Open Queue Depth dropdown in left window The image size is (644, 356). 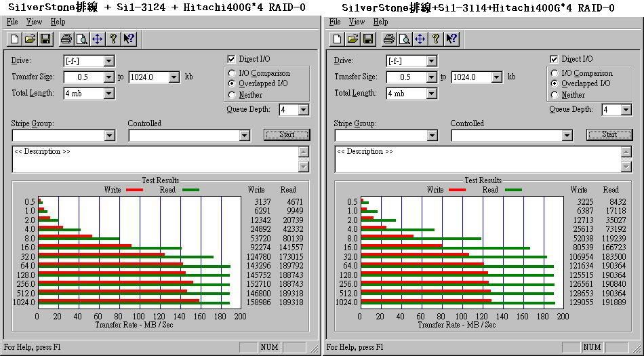pos(304,110)
